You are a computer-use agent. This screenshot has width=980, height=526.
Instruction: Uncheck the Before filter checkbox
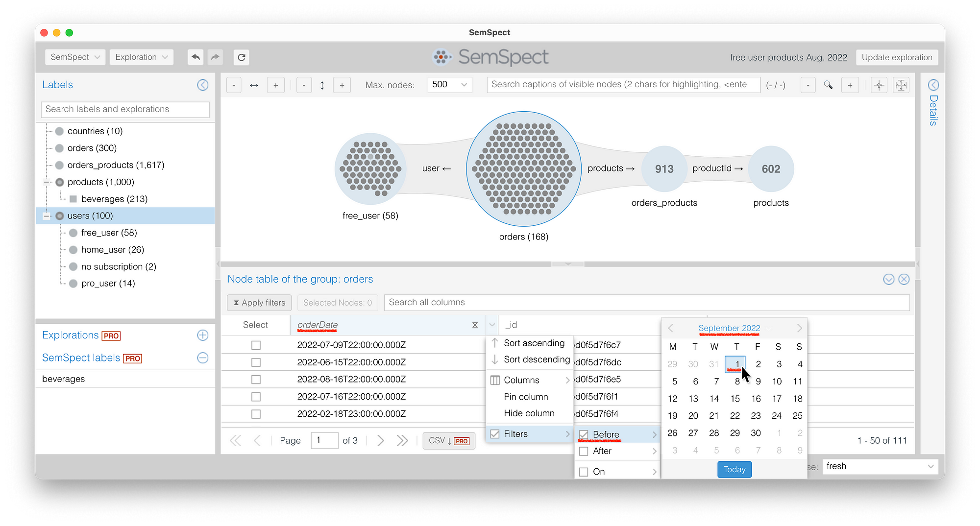pyautogui.click(x=584, y=434)
